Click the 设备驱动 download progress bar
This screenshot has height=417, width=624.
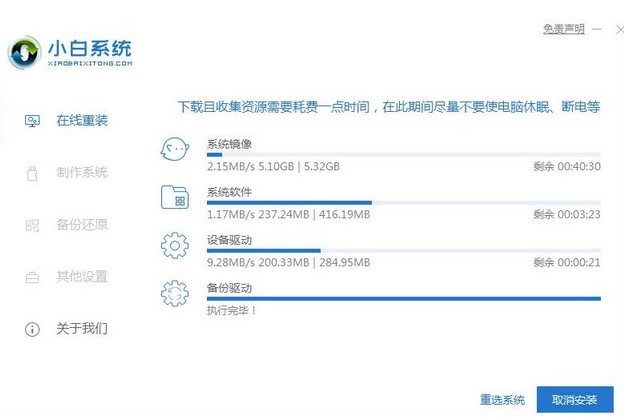[403, 250]
